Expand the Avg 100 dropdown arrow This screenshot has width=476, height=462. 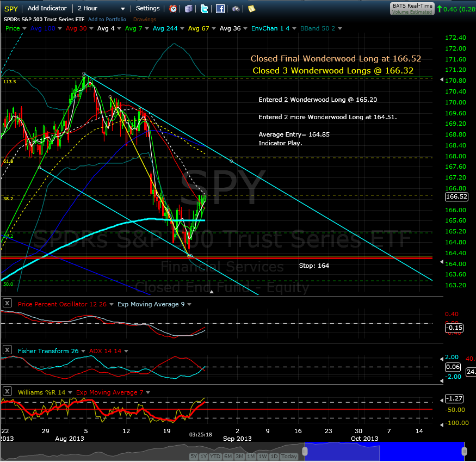coord(59,28)
